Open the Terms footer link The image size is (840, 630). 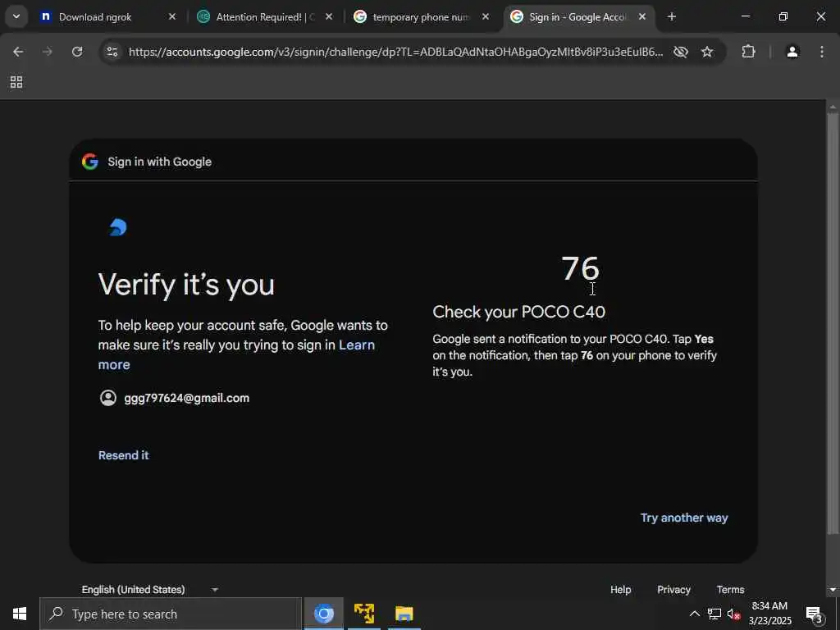click(x=730, y=589)
